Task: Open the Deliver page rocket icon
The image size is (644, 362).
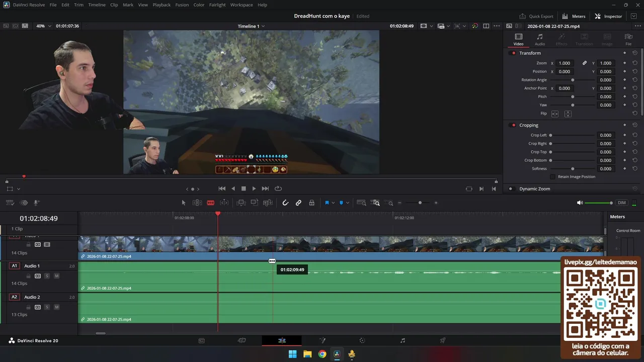Action: pyautogui.click(x=443, y=340)
